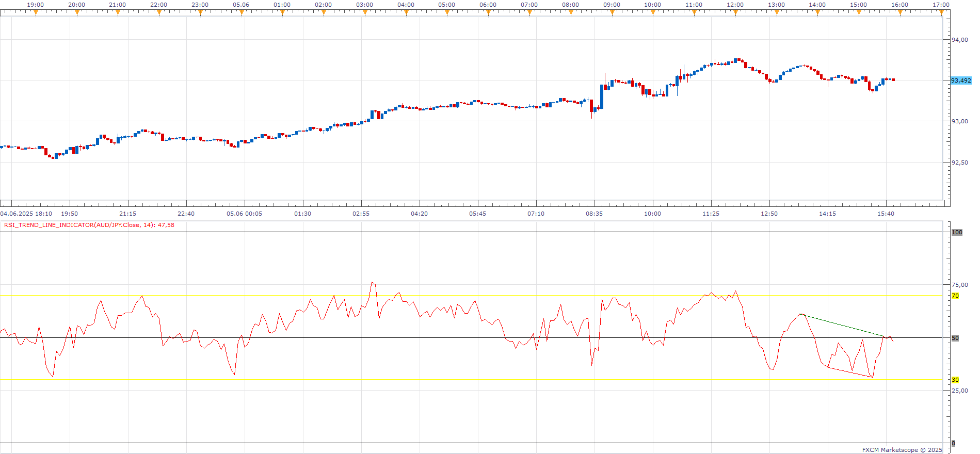Select the orange marker under top 14:00 label
The image size is (980, 454).
[817, 13]
